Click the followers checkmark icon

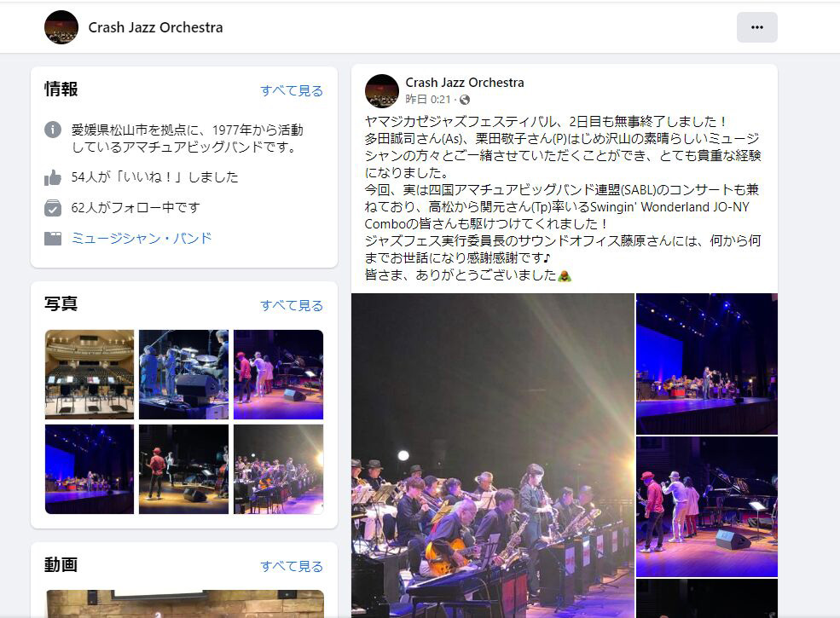click(x=53, y=208)
